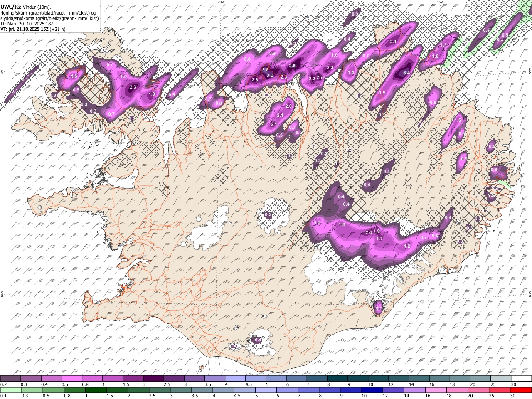
Task: Click the 0.2 label on the upper scale
Action: 4,384
